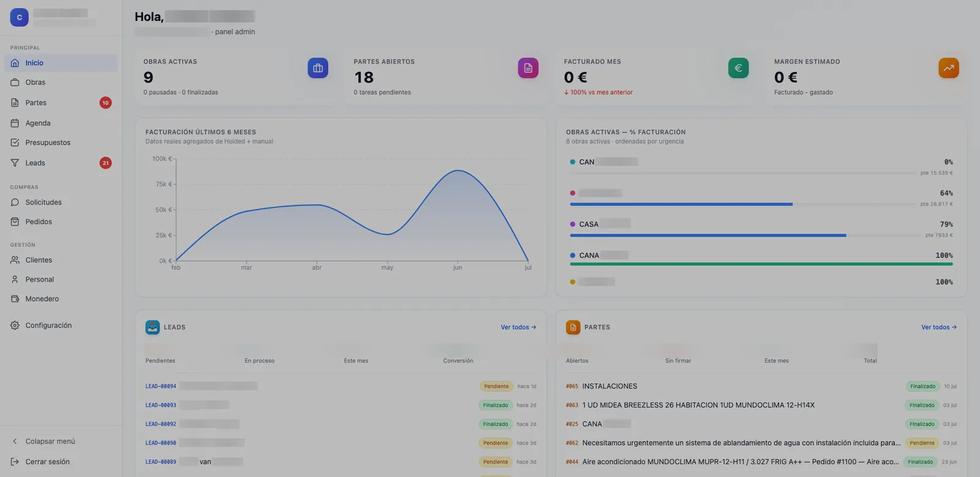Click the Obras briefcase icon in sidebar
This screenshot has width=980, height=477.
(15, 82)
